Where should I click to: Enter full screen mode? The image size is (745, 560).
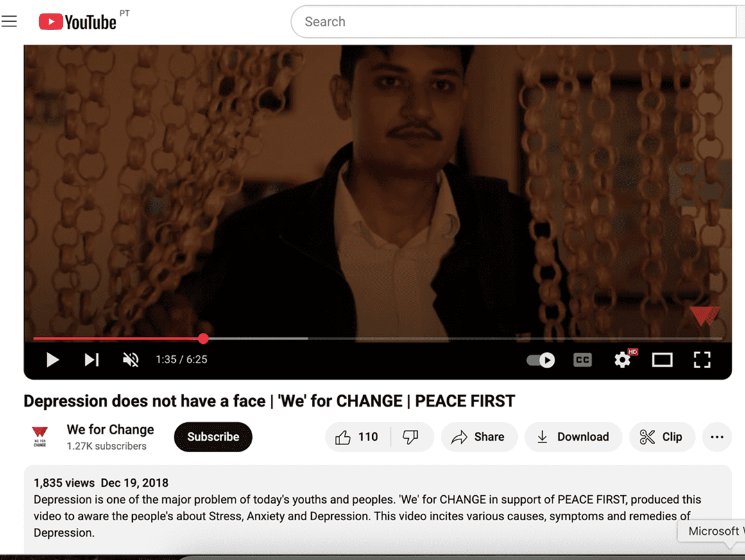[x=702, y=360]
